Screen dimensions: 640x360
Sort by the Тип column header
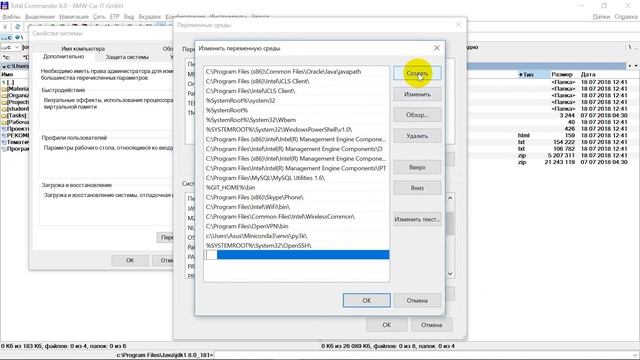[533, 75]
